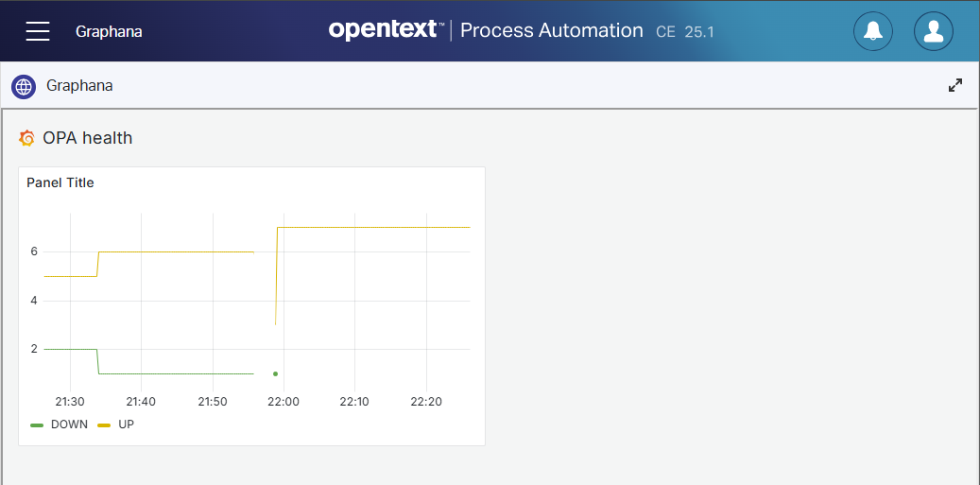Click the y-axis value 6
Viewport: 980px width, 485px height.
[x=34, y=251]
